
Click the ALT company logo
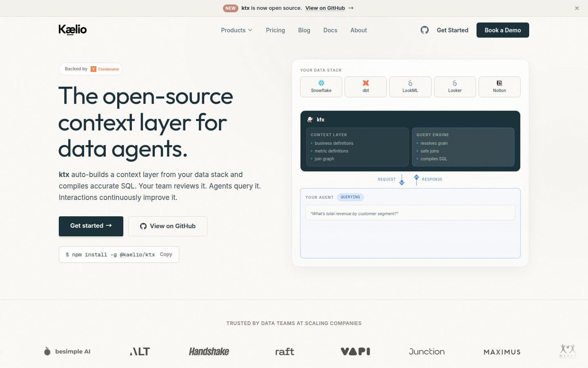click(140, 352)
